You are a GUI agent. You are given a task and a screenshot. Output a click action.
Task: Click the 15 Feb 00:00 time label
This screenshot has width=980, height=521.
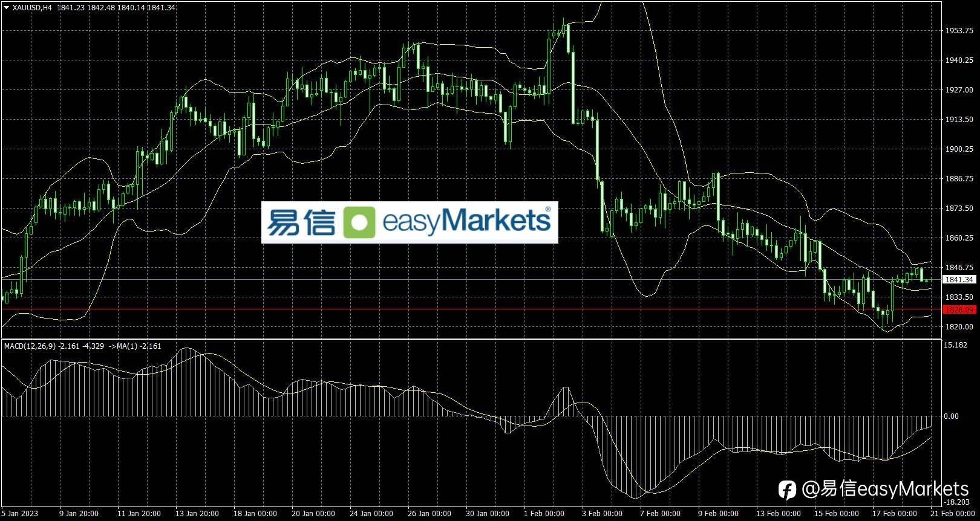[x=836, y=514]
